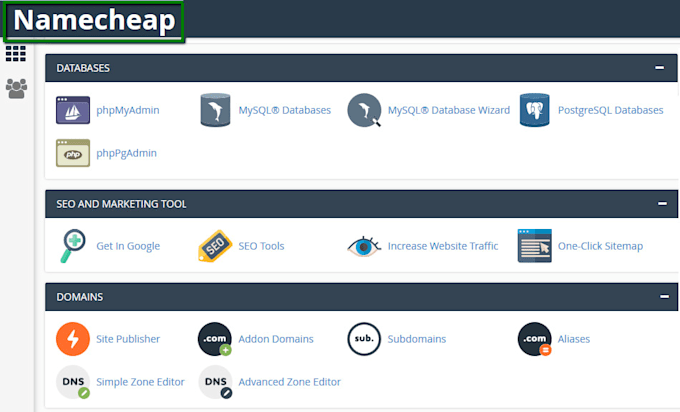The height and width of the screenshot is (412, 680).
Task: Open the Increase Website Traffic link
Action: coord(443,246)
